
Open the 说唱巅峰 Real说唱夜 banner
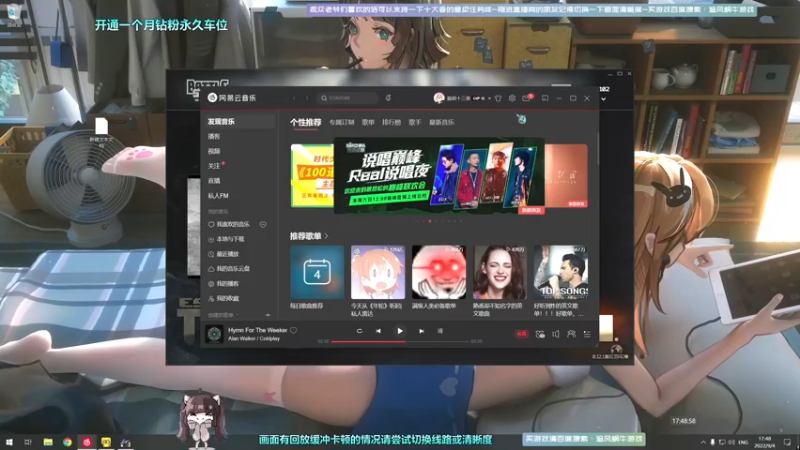coord(439,176)
